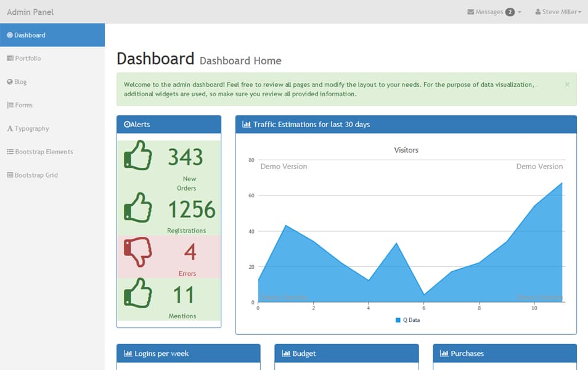The width and height of the screenshot is (588, 370).
Task: Click the Traffic Estimations chart icon
Action: [x=246, y=124]
